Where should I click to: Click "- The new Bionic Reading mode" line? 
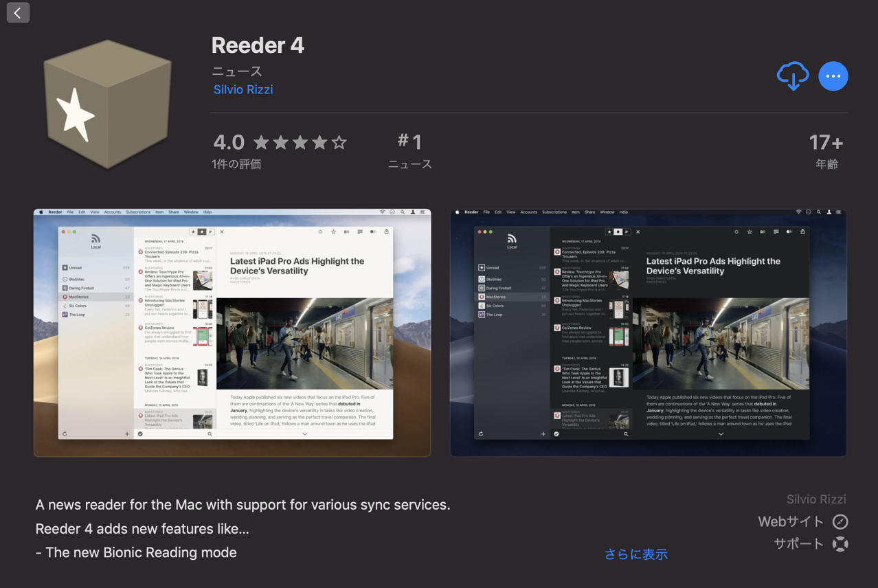tap(136, 552)
